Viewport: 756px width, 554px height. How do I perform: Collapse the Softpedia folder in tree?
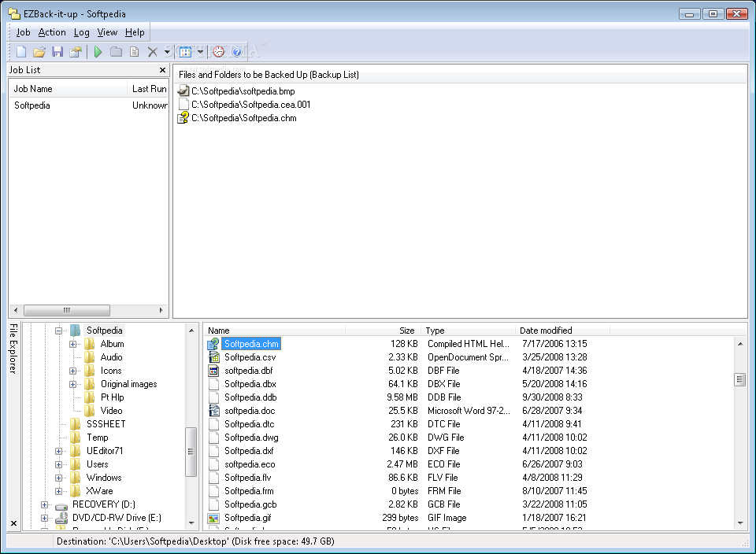[58, 331]
